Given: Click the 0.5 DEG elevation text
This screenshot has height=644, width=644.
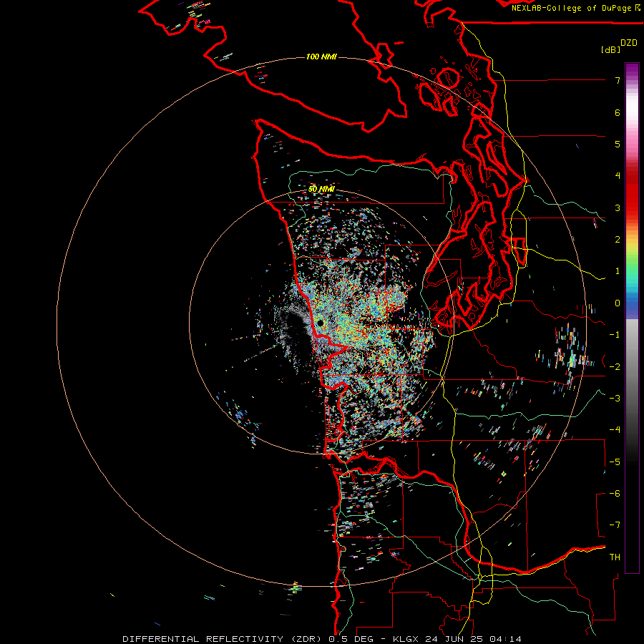Looking at the screenshot, I should pyautogui.click(x=351, y=639).
